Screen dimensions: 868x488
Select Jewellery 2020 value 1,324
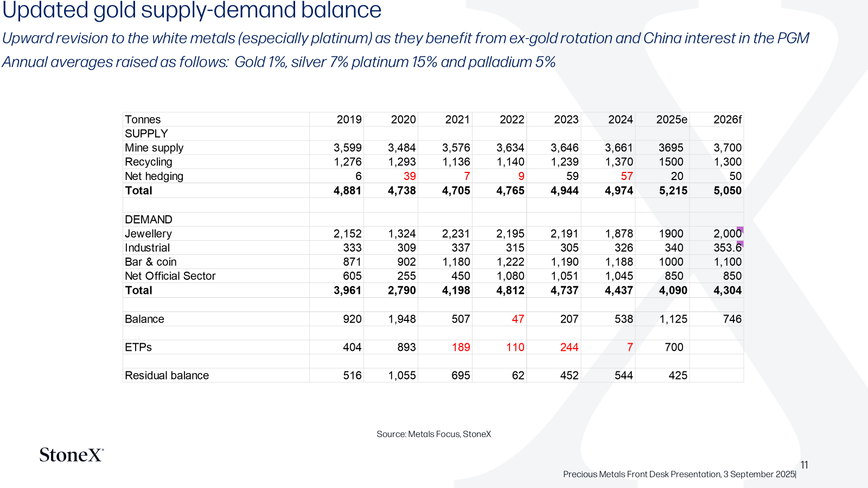tap(402, 234)
